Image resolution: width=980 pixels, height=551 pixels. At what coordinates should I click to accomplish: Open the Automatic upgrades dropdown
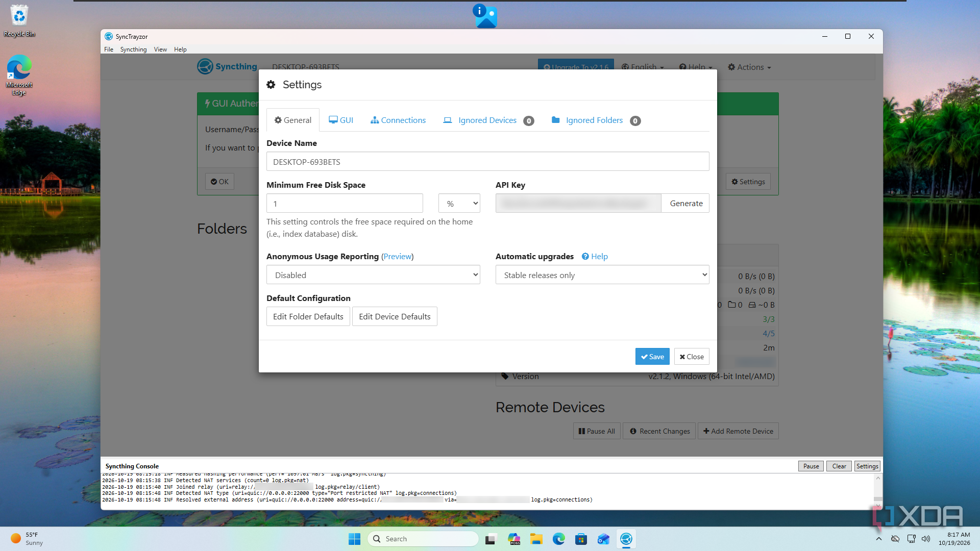click(602, 275)
